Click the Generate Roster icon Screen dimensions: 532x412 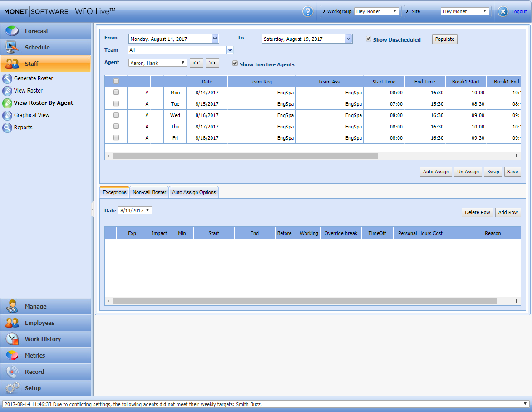click(x=7, y=78)
